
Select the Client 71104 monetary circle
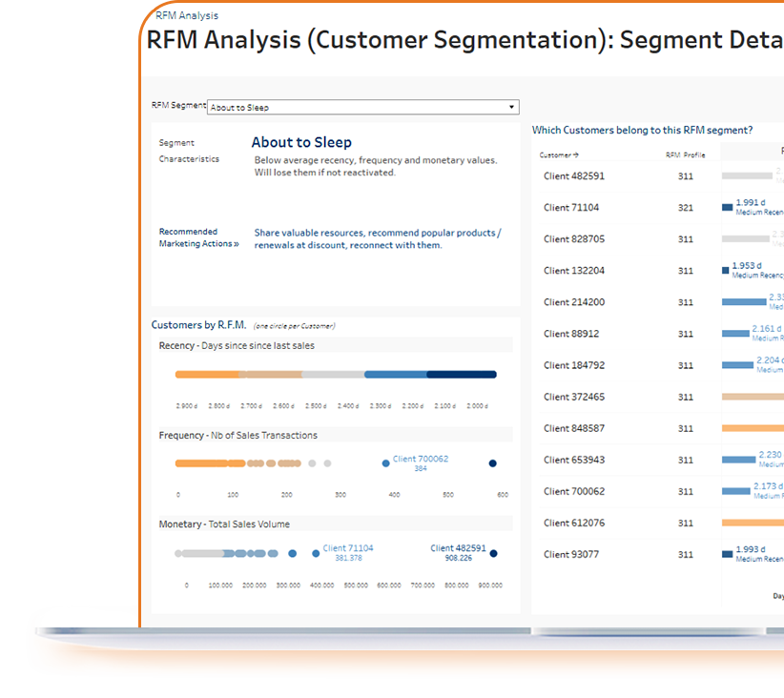point(316,552)
